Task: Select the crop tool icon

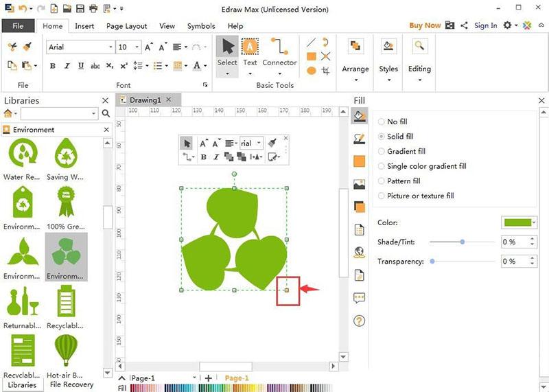Action: click(326, 70)
